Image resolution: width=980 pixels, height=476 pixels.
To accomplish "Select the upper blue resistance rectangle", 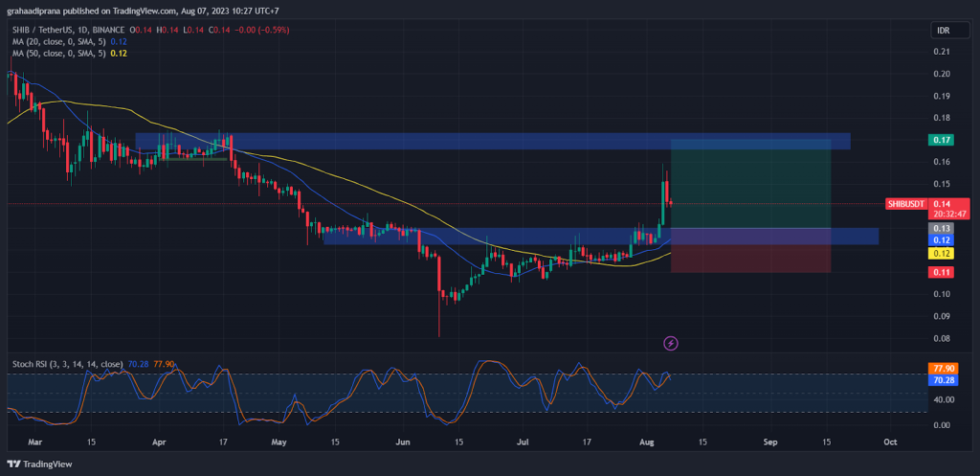I will (x=493, y=141).
